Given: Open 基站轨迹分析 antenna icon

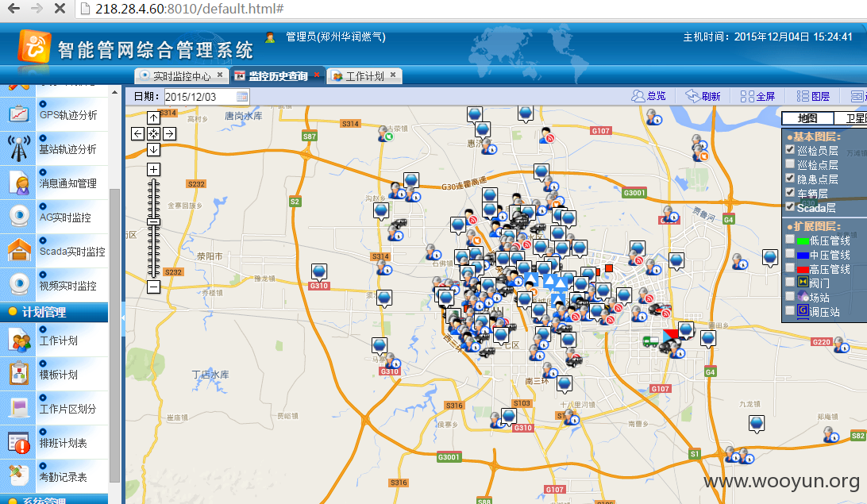Looking at the screenshot, I should point(19,148).
